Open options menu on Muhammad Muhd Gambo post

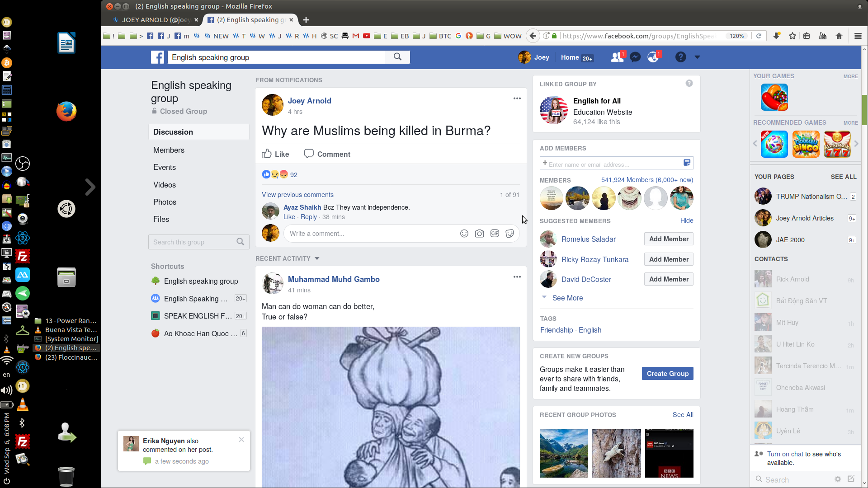517,277
